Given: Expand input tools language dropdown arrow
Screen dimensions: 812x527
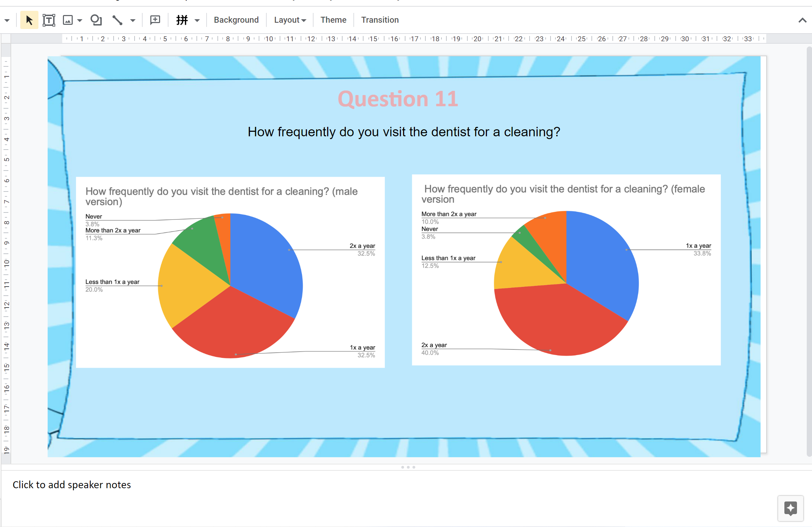Looking at the screenshot, I should coord(197,20).
